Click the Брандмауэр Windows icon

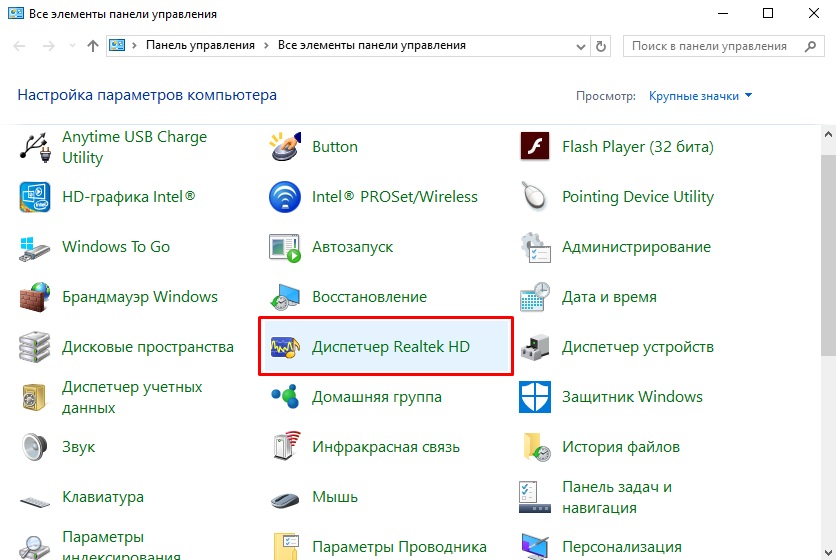pyautogui.click(x=35, y=297)
